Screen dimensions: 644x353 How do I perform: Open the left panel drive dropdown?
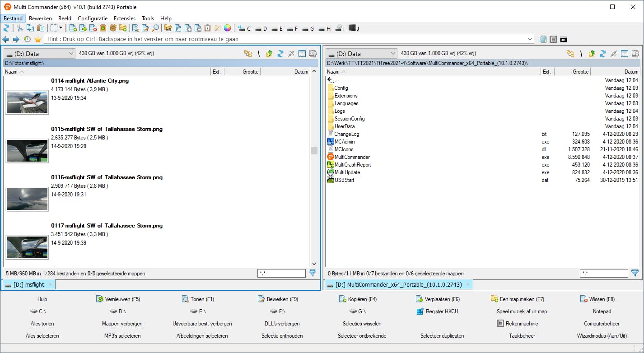[x=39, y=54]
